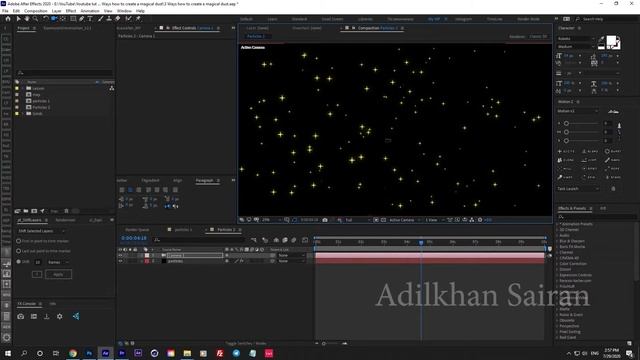Select the Horizontal Type tool
The height and width of the screenshot is (360, 640).
(x=90, y=19)
